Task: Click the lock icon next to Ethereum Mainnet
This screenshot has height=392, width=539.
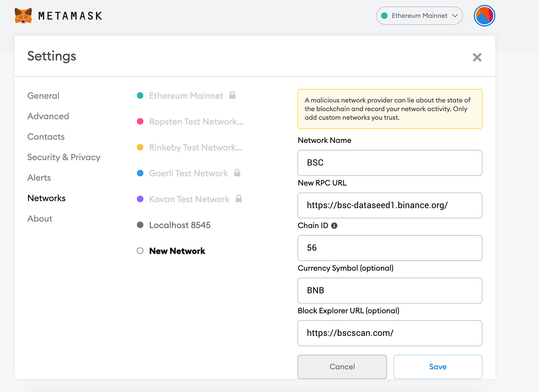Action: pos(232,95)
